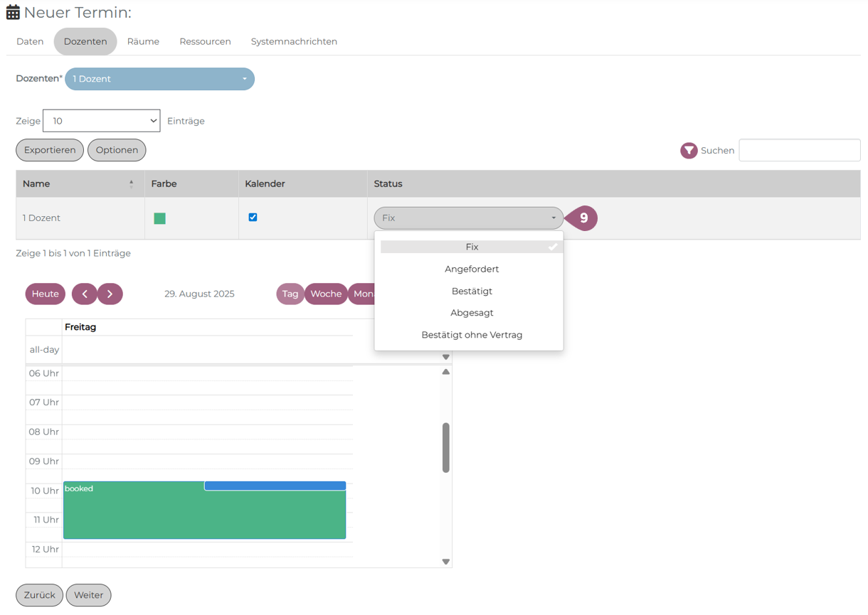Go to previous day with left arrow
Viewport: 868px width, 615px height.
tap(84, 294)
